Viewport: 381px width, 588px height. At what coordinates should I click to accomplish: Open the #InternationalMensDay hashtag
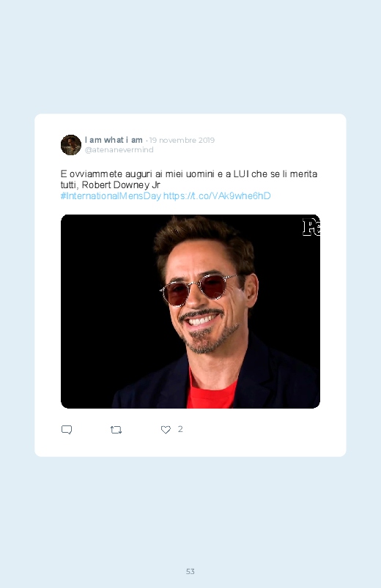(111, 196)
